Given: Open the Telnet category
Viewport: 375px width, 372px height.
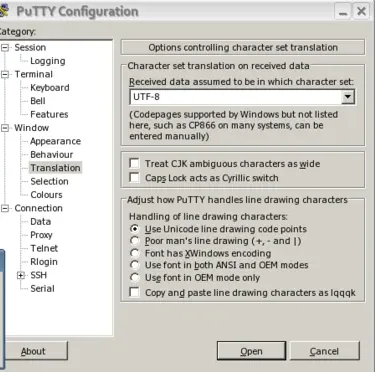Looking at the screenshot, I should point(44,248).
